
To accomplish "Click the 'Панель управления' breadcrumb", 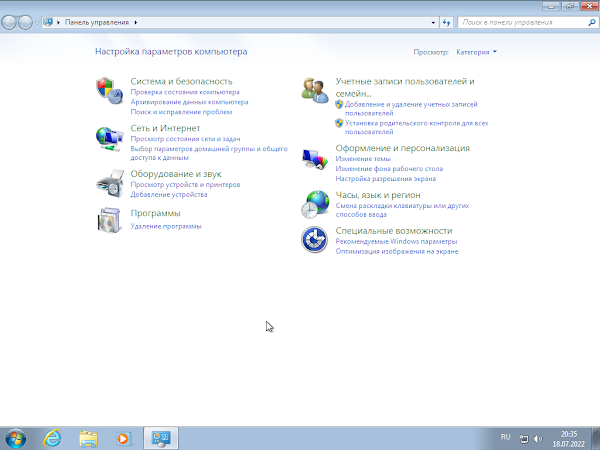I will pos(97,22).
